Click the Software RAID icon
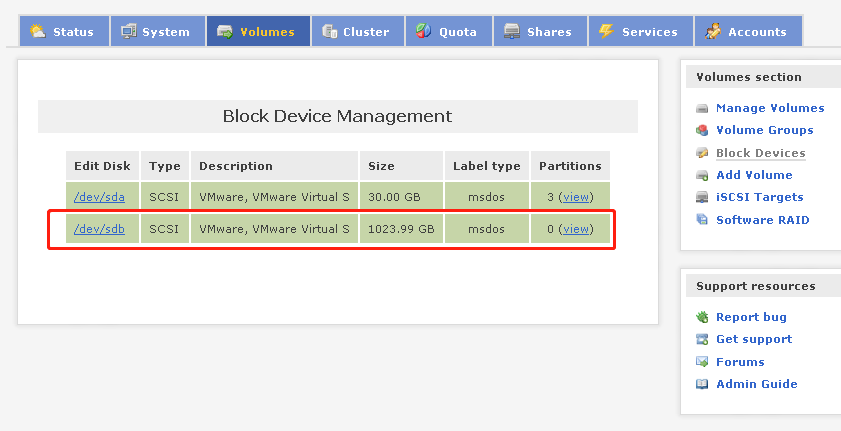The width and height of the screenshot is (841, 431). (x=703, y=220)
